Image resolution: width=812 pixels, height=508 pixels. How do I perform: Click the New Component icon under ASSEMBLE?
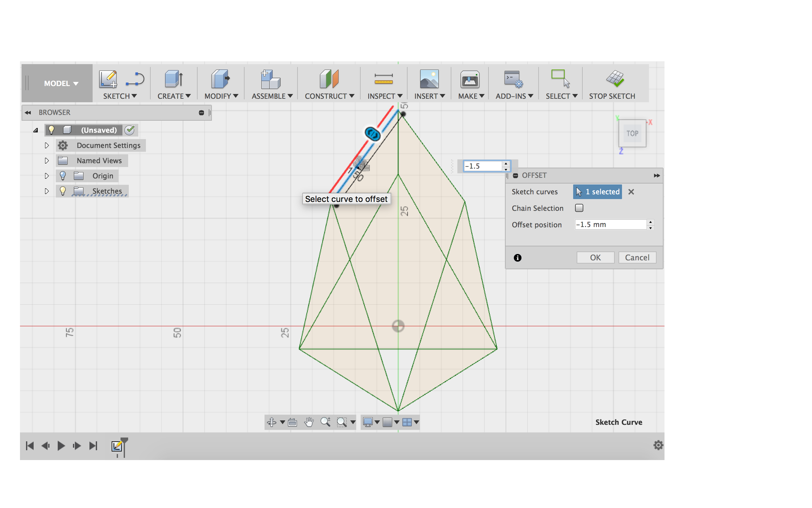tap(271, 79)
